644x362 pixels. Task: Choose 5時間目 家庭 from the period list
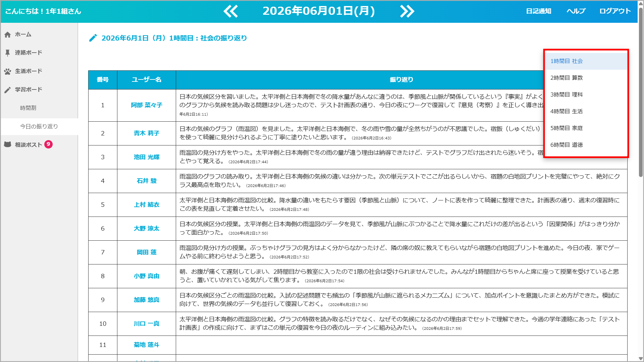[x=586, y=128]
